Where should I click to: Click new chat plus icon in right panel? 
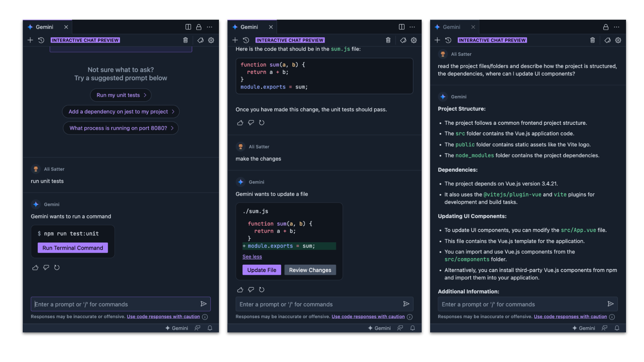coord(437,40)
